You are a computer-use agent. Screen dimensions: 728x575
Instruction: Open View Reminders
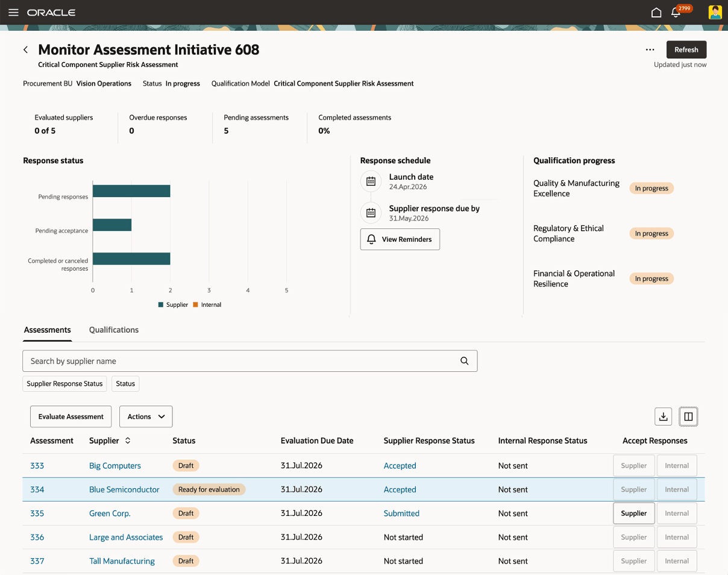coord(400,239)
